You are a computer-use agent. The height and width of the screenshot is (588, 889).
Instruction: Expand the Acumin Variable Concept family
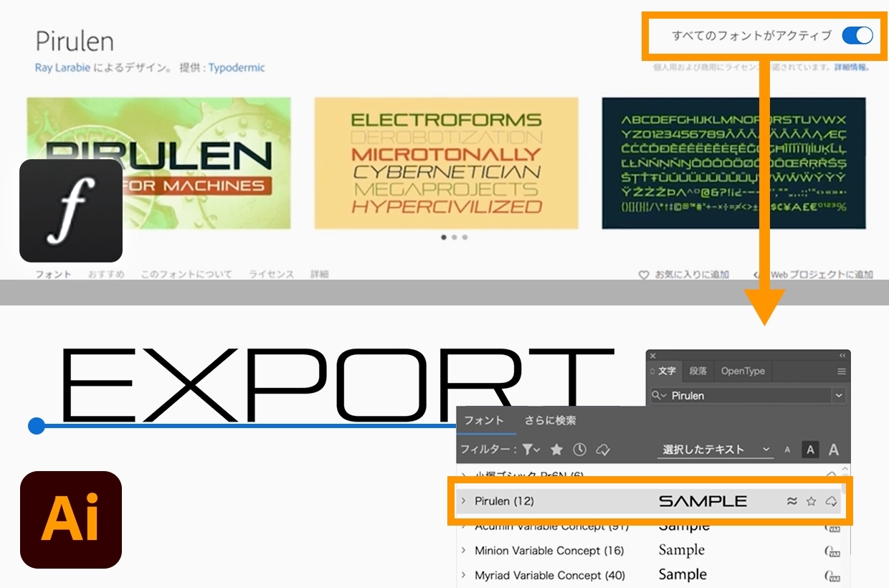[464, 526]
